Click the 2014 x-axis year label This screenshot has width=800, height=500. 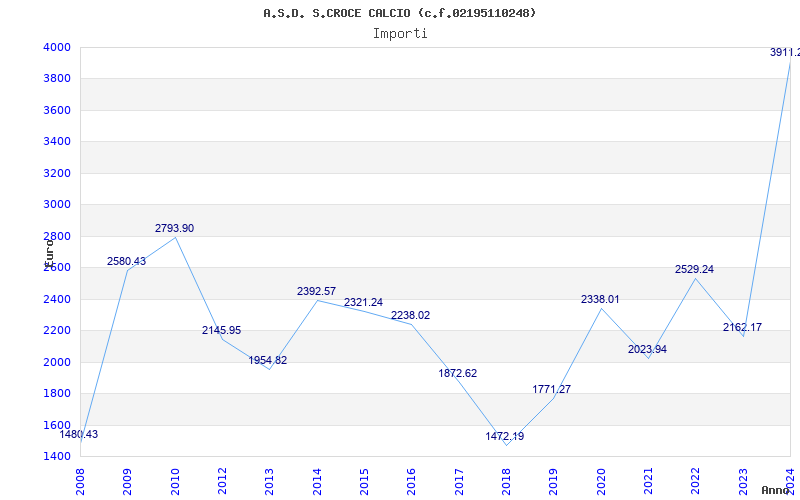pyautogui.click(x=317, y=482)
